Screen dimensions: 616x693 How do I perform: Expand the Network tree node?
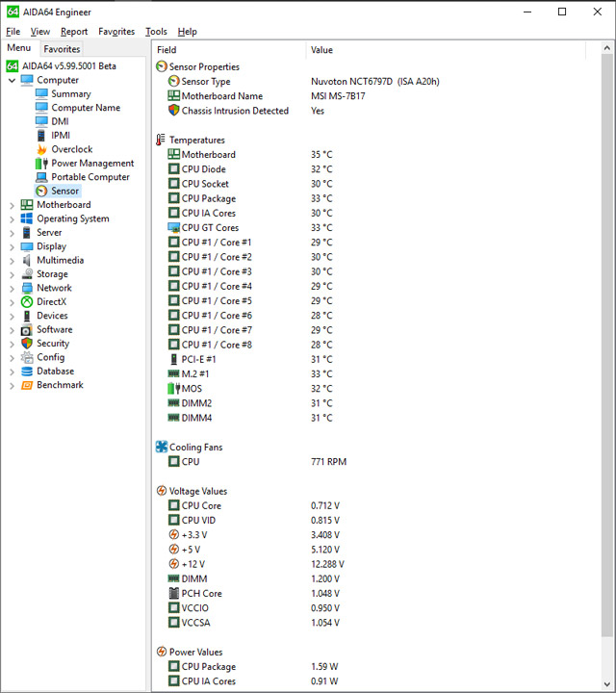[x=12, y=288]
